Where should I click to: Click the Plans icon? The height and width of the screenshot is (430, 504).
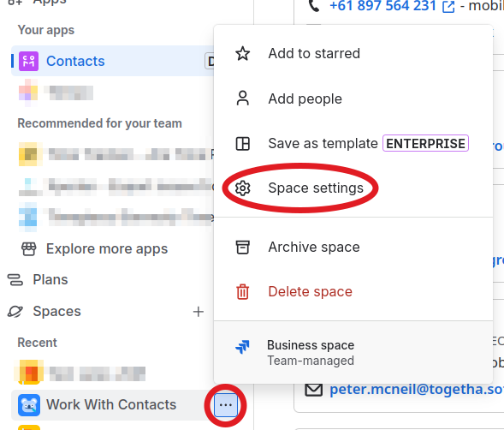[15, 280]
